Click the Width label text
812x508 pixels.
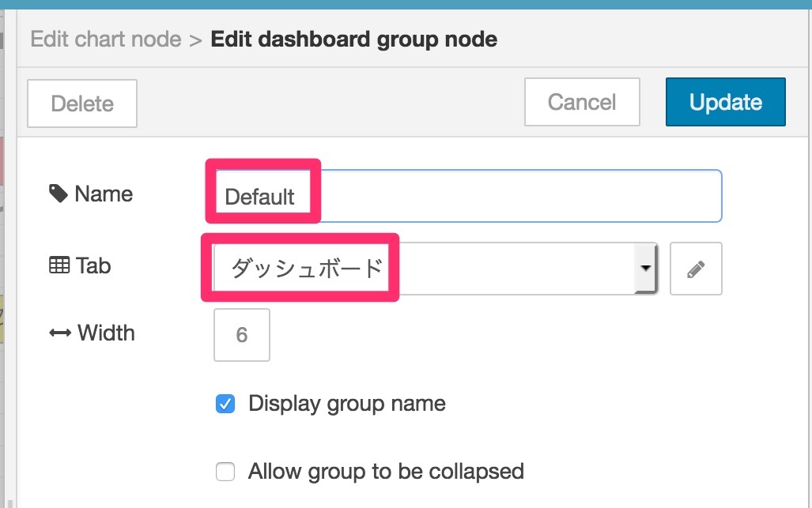[x=106, y=333]
